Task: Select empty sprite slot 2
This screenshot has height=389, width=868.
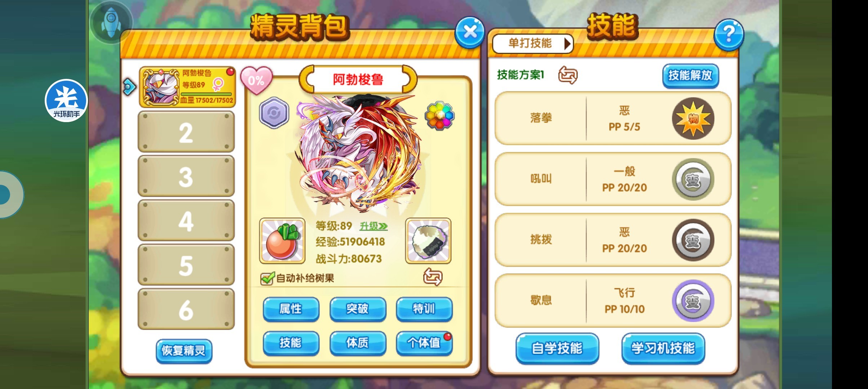Action: click(186, 132)
